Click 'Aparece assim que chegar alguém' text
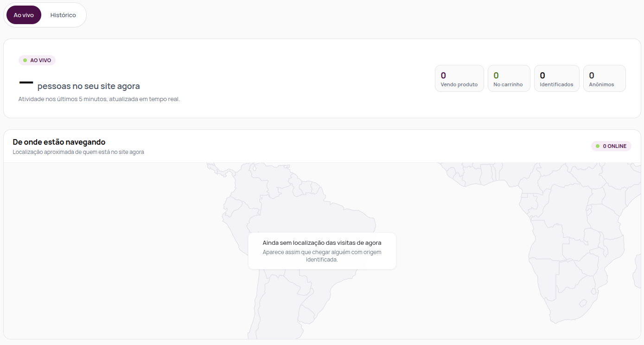This screenshot has height=345, width=644. coord(322,256)
